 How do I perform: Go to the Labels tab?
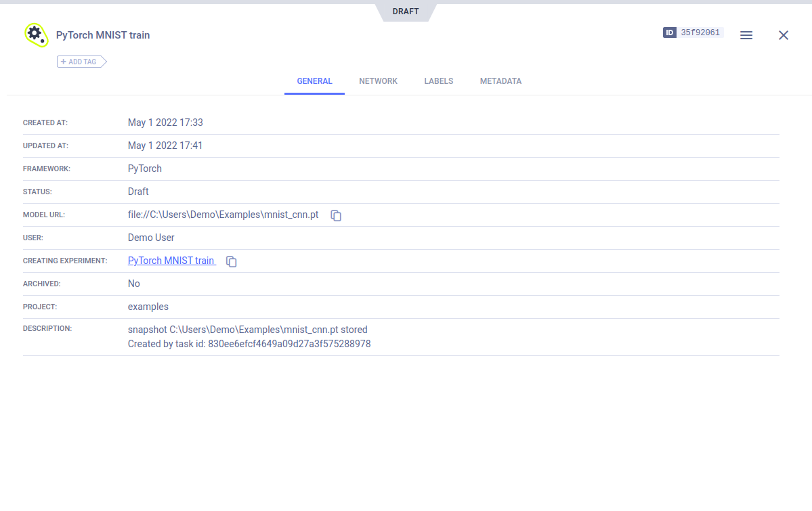[x=439, y=81]
